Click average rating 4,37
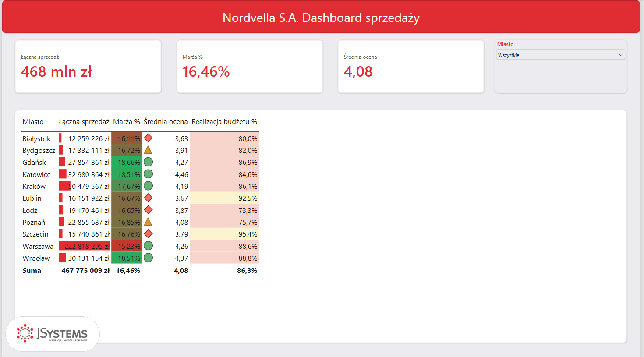 pyautogui.click(x=181, y=258)
